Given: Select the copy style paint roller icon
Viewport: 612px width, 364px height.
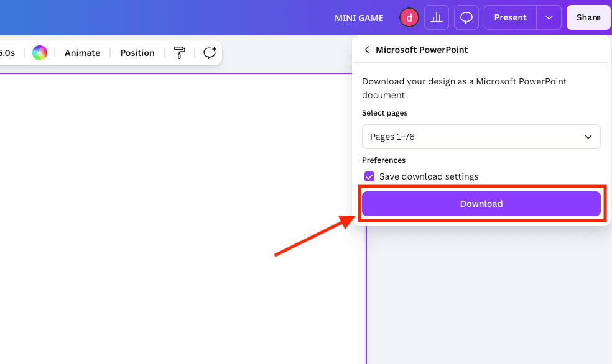Looking at the screenshot, I should coord(180,53).
